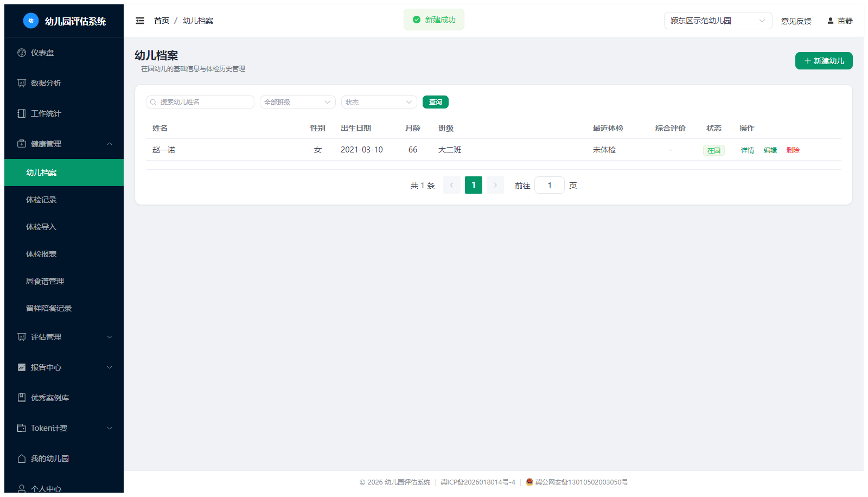Click the next page arrow
Screen dimensions: 868x497
[495, 185]
